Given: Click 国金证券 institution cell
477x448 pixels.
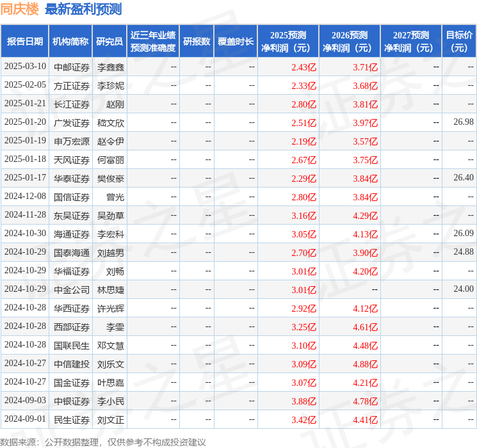Looking at the screenshot, I should pos(72,383).
